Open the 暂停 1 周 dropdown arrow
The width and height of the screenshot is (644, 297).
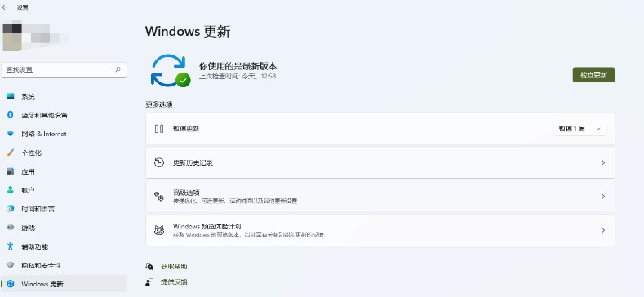coord(598,129)
